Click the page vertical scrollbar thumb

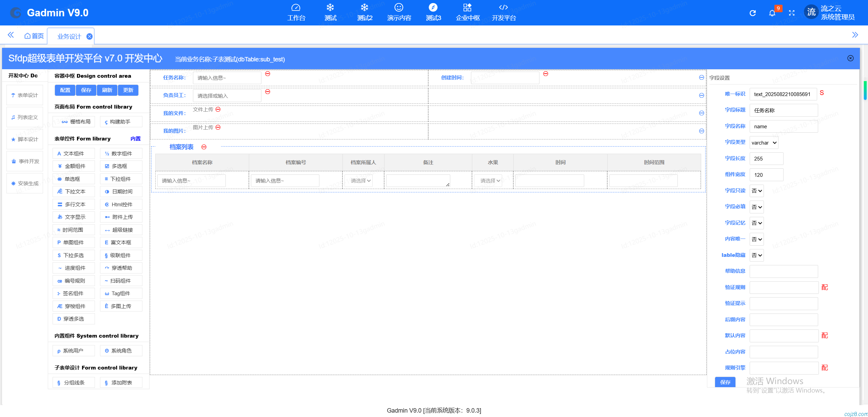pos(865,90)
